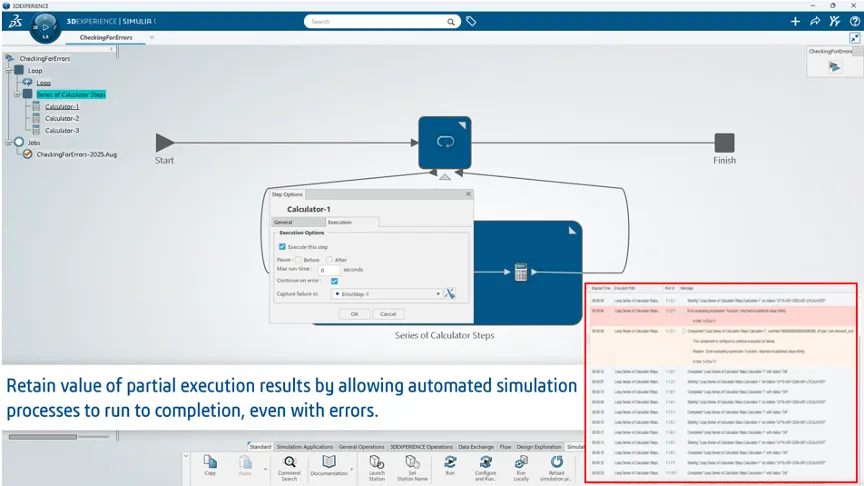This screenshot has width=864, height=486.
Task: Click OK in Step Options dialog
Action: 354,314
